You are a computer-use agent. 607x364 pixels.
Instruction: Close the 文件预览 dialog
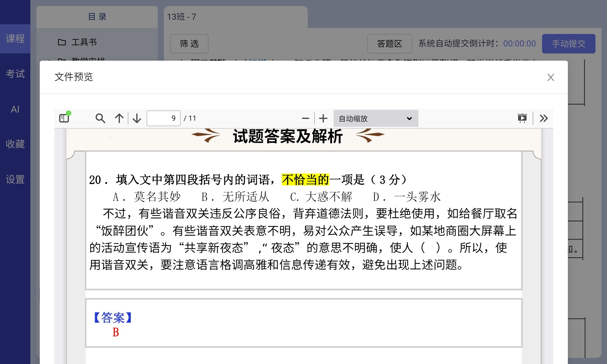(x=551, y=77)
